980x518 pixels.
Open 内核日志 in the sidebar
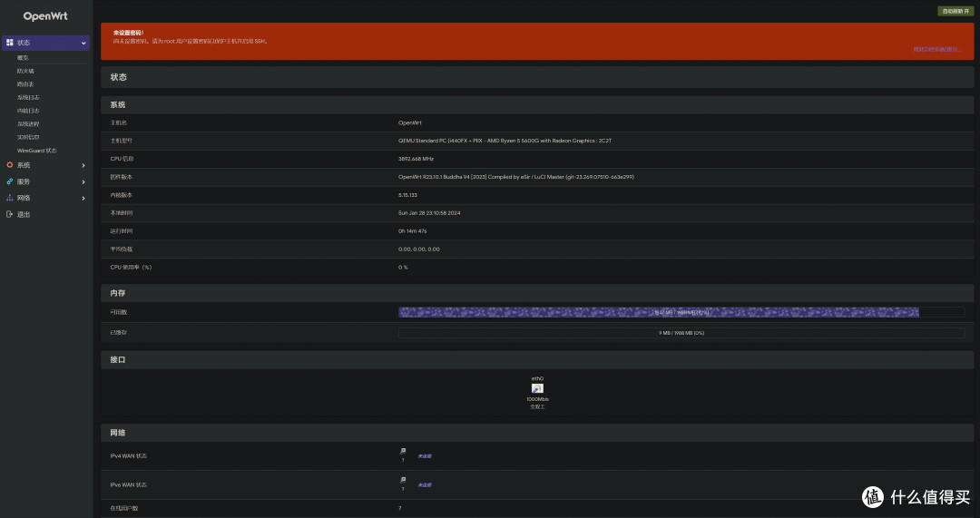pos(28,111)
